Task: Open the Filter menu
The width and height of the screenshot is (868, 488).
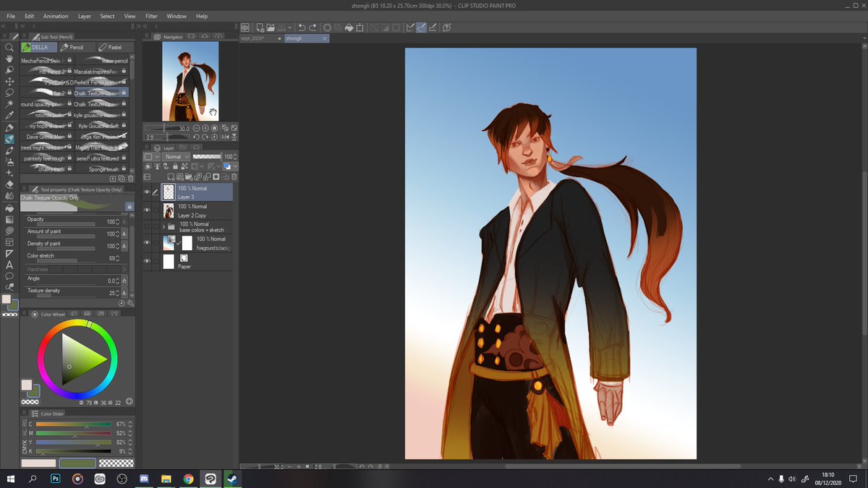Action: tap(151, 16)
